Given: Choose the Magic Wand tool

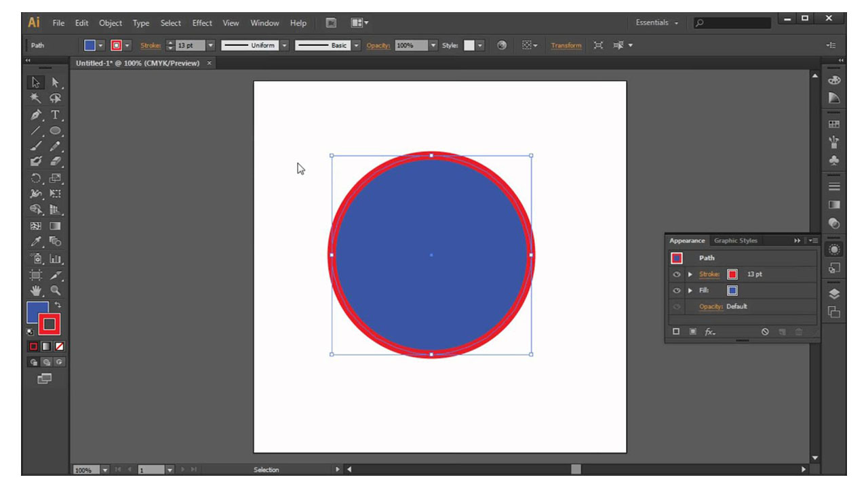Looking at the screenshot, I should coord(37,98).
